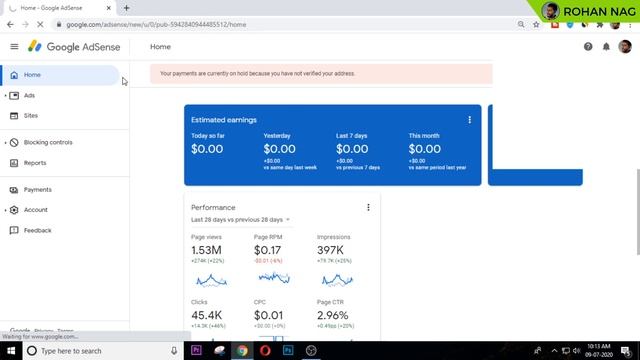Click the This month earnings value
640x360 pixels.
tap(424, 149)
